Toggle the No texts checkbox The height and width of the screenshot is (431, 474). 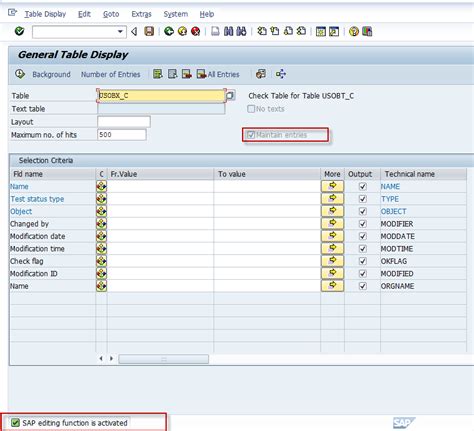(251, 109)
